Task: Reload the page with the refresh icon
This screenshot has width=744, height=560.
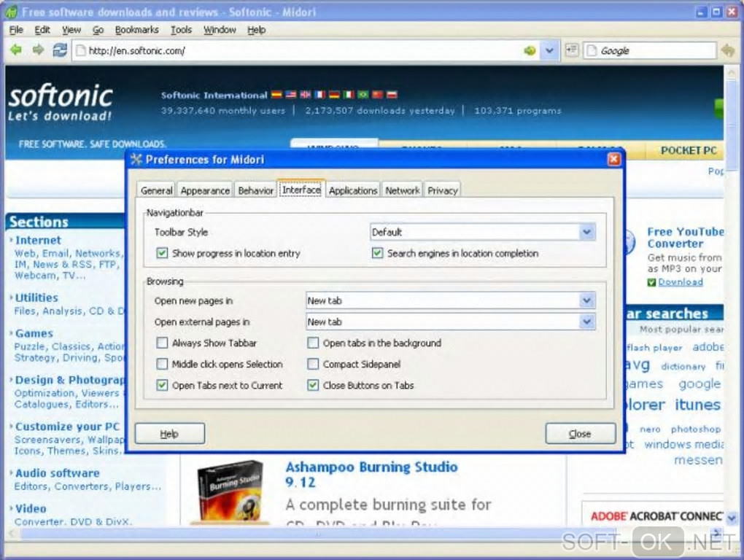Action: [x=60, y=50]
